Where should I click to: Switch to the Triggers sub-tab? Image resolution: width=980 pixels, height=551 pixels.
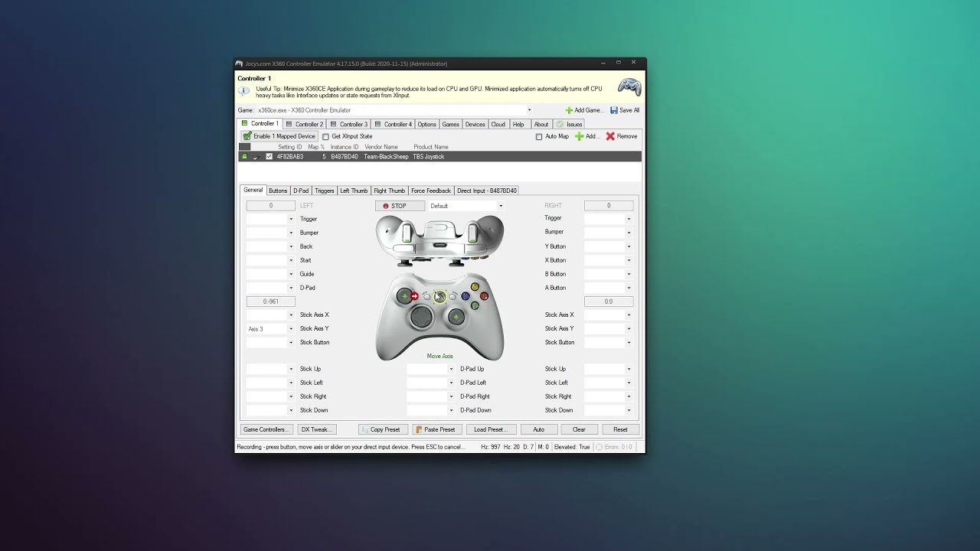tap(325, 191)
